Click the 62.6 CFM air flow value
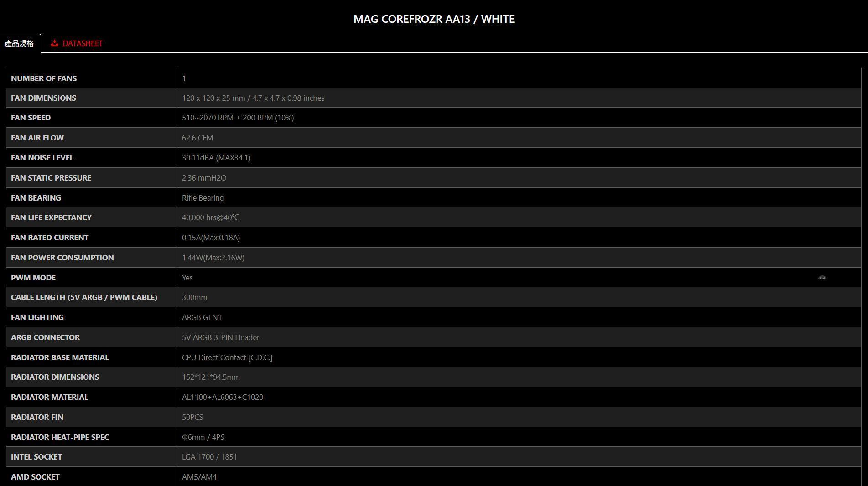This screenshot has width=868, height=486. coord(198,138)
